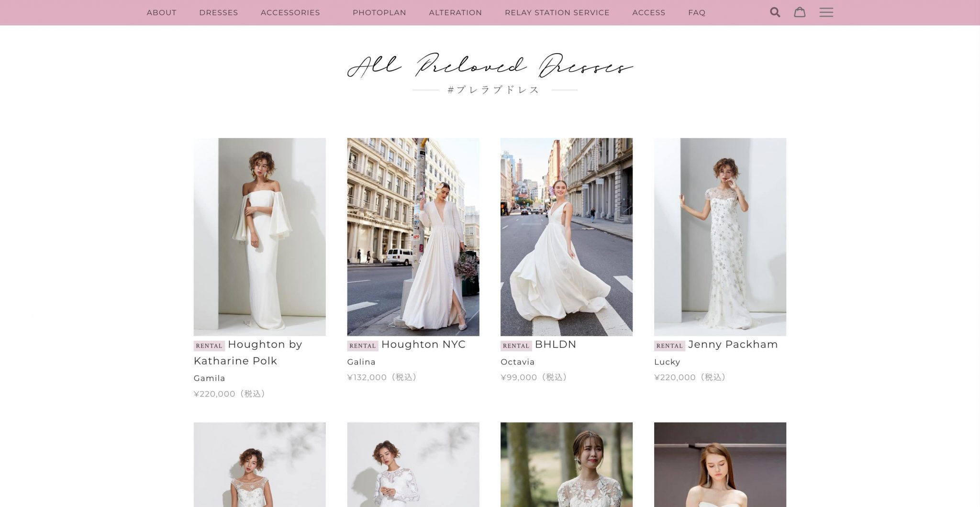Open the hamburger menu icon
980x507 pixels.
click(x=826, y=12)
